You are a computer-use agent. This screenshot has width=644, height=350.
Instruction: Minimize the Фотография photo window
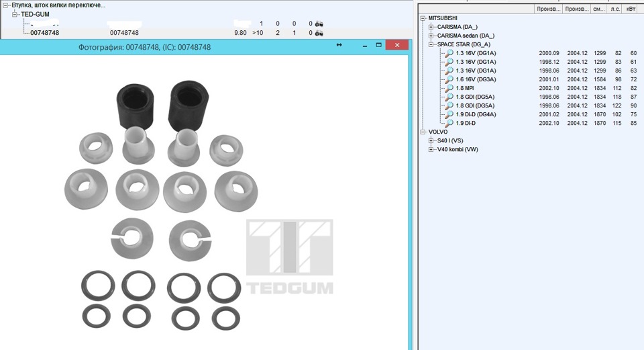[365, 45]
